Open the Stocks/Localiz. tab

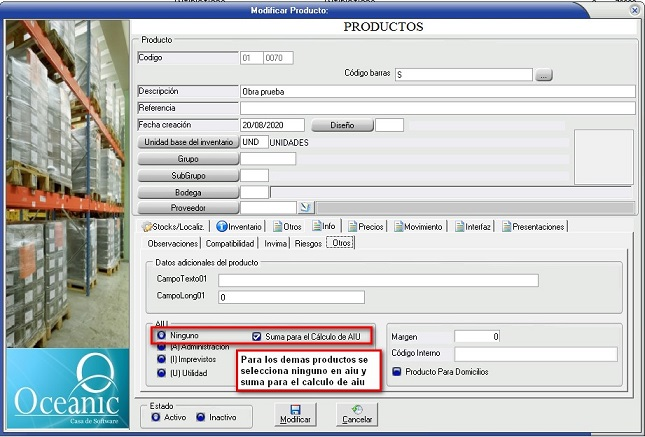coord(176,226)
